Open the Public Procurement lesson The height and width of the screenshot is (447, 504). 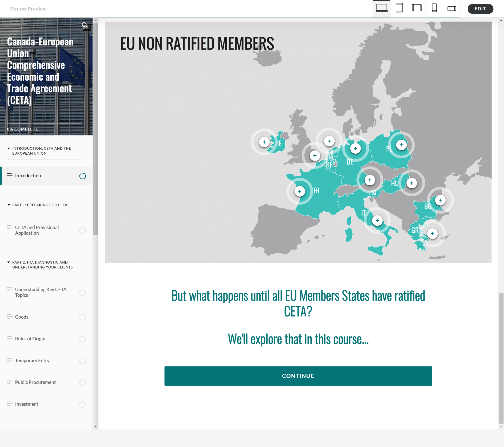point(35,382)
